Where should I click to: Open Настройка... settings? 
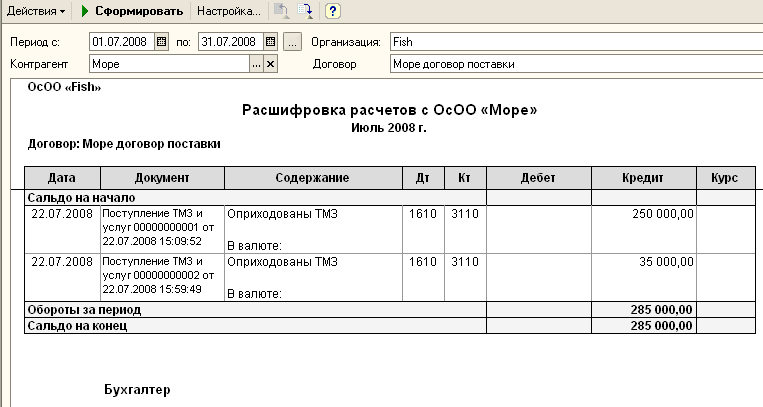pyautogui.click(x=229, y=11)
